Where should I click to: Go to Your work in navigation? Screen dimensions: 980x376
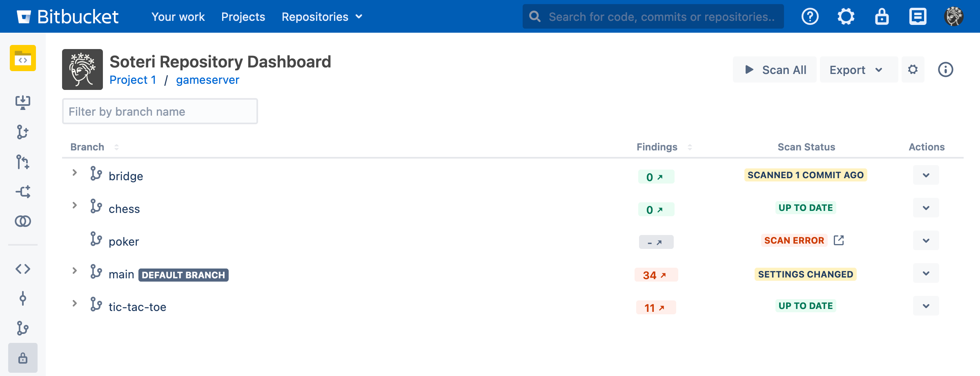178,17
